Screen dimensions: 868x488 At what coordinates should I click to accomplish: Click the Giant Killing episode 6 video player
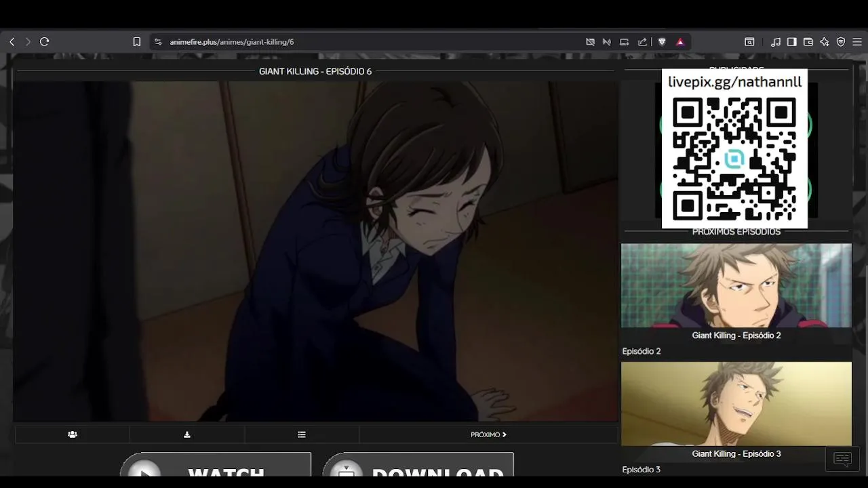pyautogui.click(x=316, y=251)
